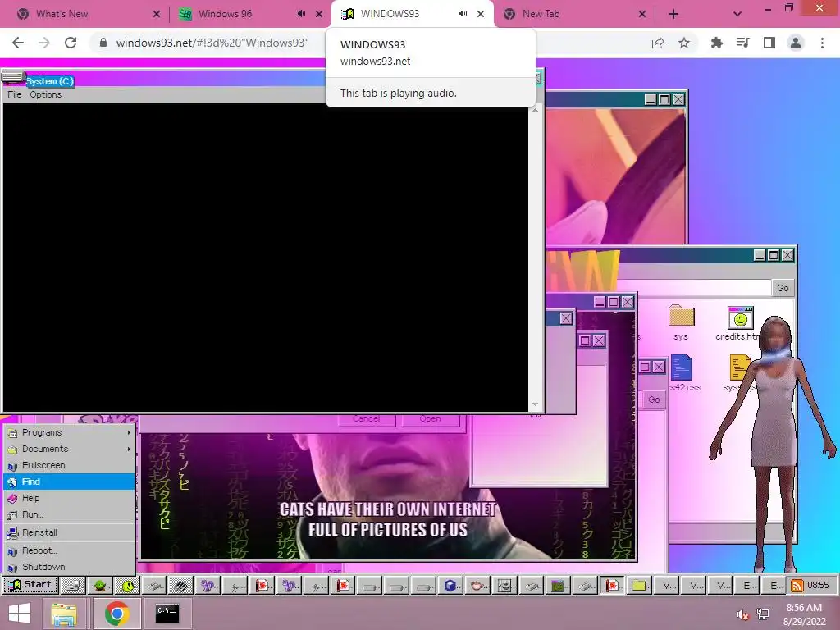Viewport: 840px width, 630px height.
Task: Open the s42.css file icon
Action: click(x=683, y=373)
